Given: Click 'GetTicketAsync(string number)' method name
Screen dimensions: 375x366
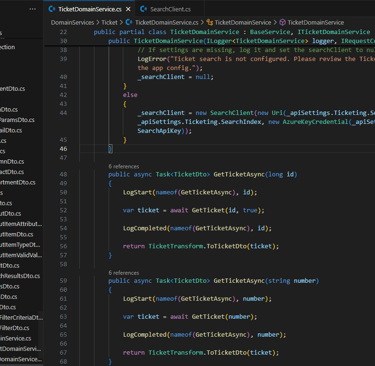Looking at the screenshot, I should pyautogui.click(x=239, y=281).
